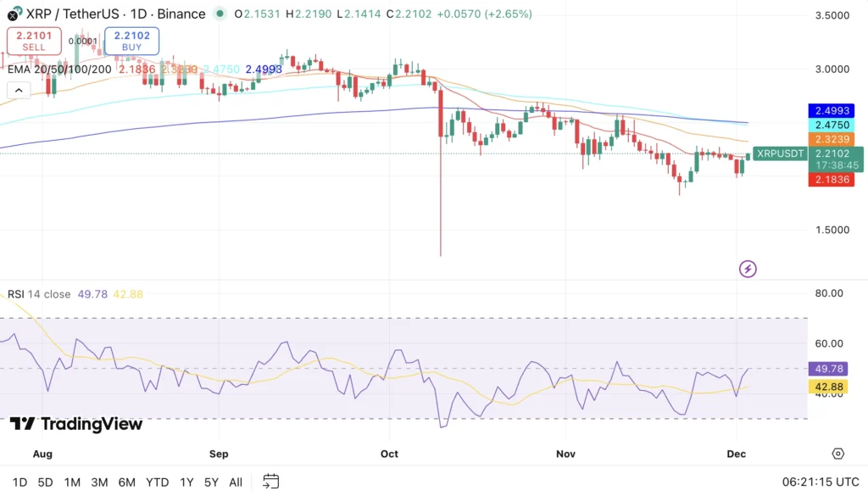Screen dimensions: 868x496
Task: Select the 1Y time range
Action: click(x=186, y=482)
